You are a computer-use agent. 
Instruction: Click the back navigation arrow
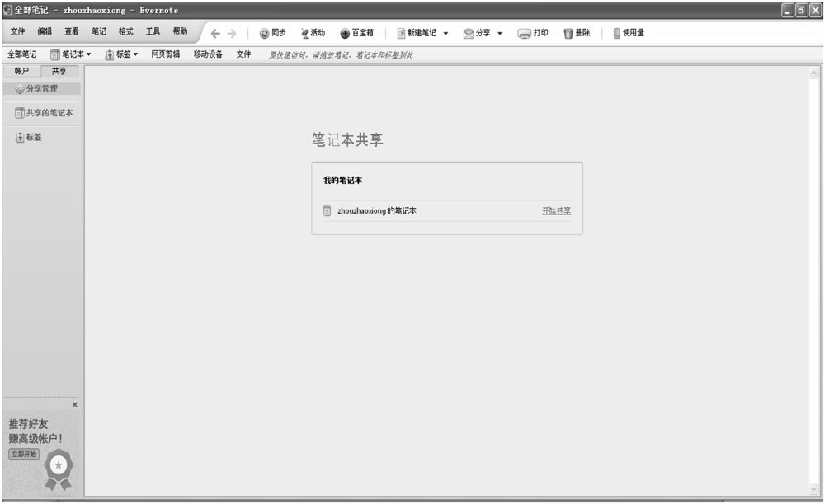(x=215, y=34)
